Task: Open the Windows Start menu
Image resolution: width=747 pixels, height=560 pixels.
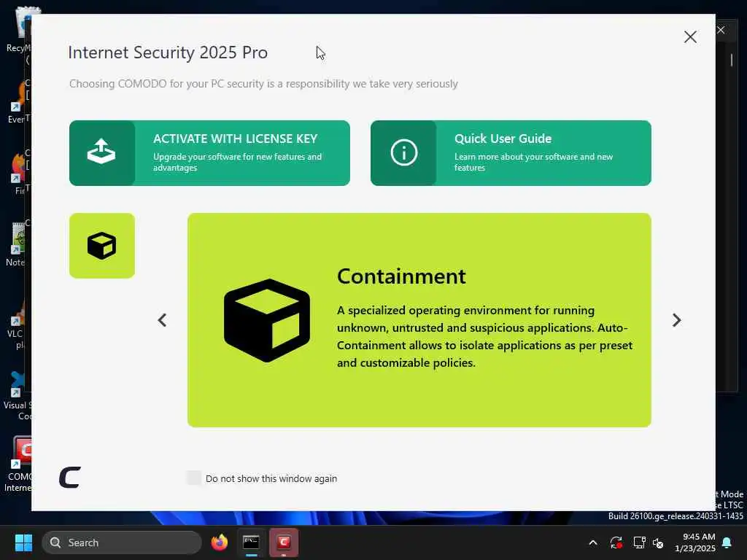Action: click(x=23, y=542)
